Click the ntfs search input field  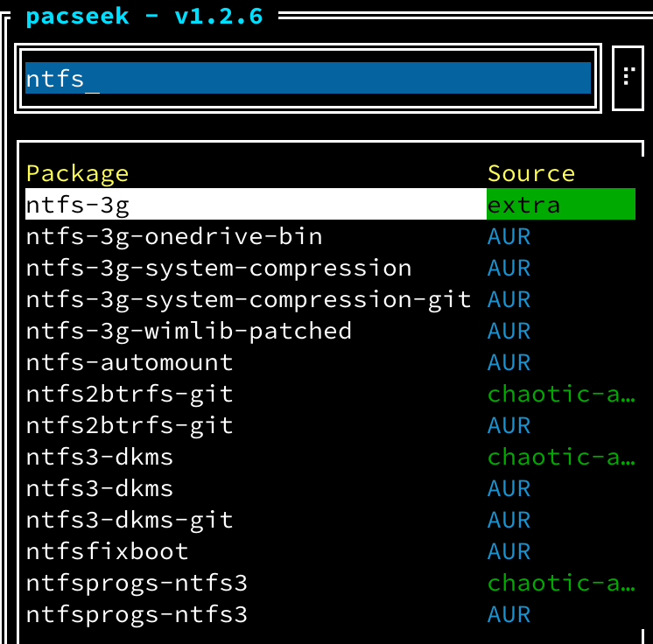pyautogui.click(x=308, y=78)
